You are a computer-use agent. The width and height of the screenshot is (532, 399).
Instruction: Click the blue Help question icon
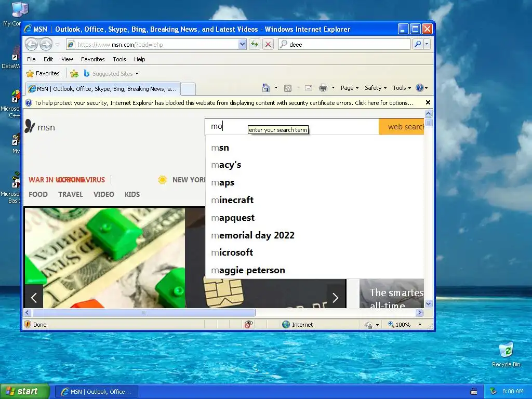coord(420,88)
